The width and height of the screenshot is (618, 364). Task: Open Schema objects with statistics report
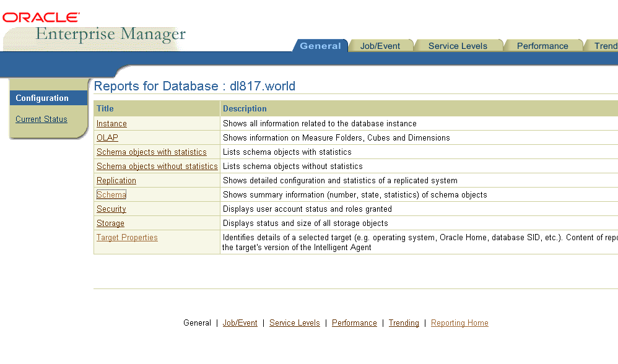151,152
